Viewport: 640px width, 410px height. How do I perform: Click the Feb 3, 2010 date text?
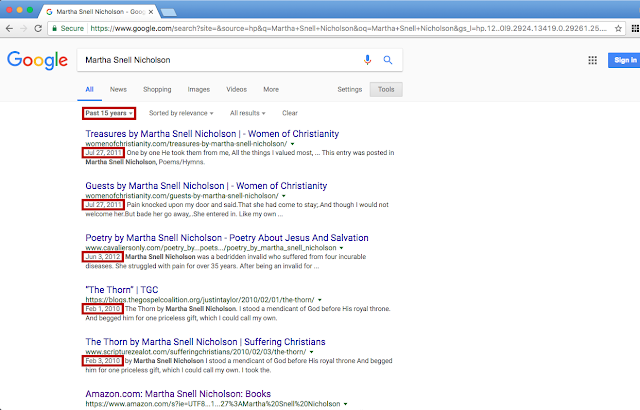click(103, 361)
